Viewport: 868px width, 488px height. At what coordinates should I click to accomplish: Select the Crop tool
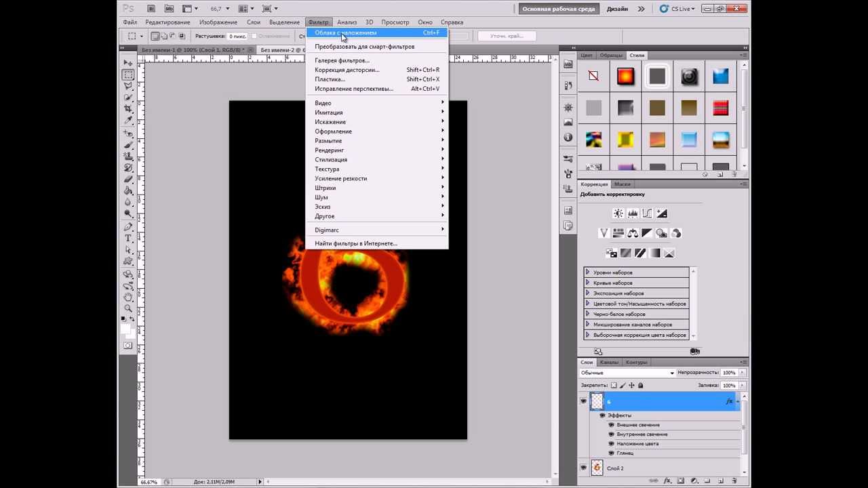point(128,108)
